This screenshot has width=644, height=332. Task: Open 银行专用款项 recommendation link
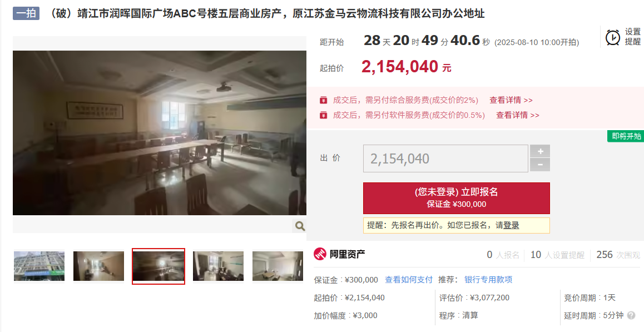[x=488, y=280]
